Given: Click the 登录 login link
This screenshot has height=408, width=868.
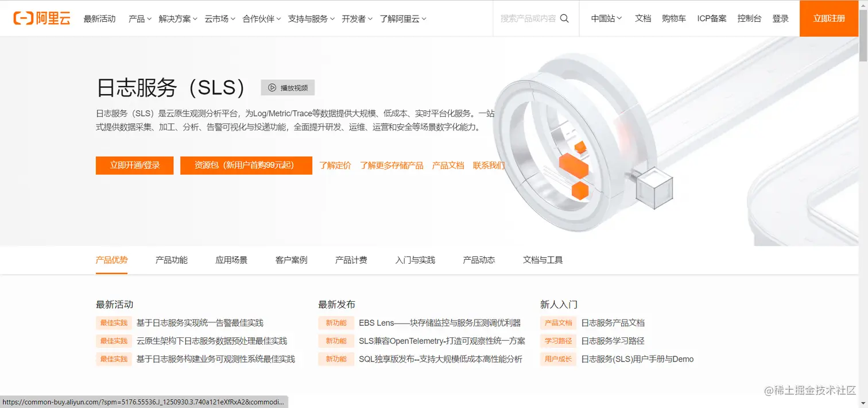Looking at the screenshot, I should 781,18.
